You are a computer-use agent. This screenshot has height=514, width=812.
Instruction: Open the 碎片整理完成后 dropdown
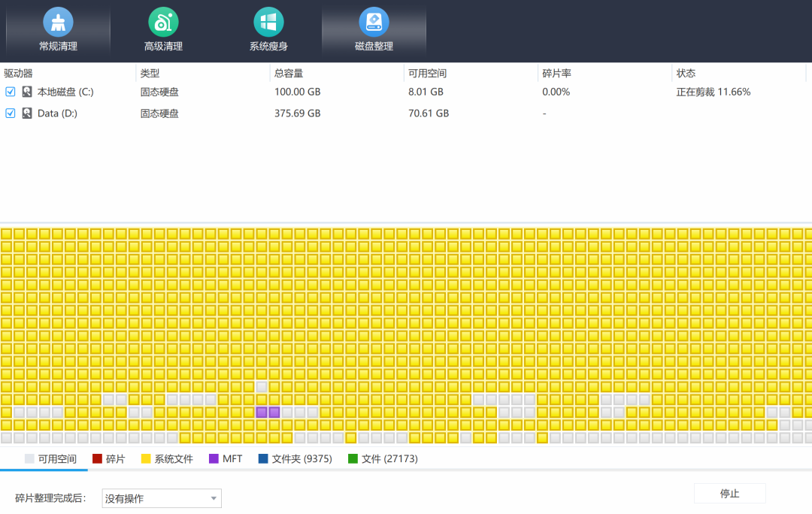pos(161,498)
